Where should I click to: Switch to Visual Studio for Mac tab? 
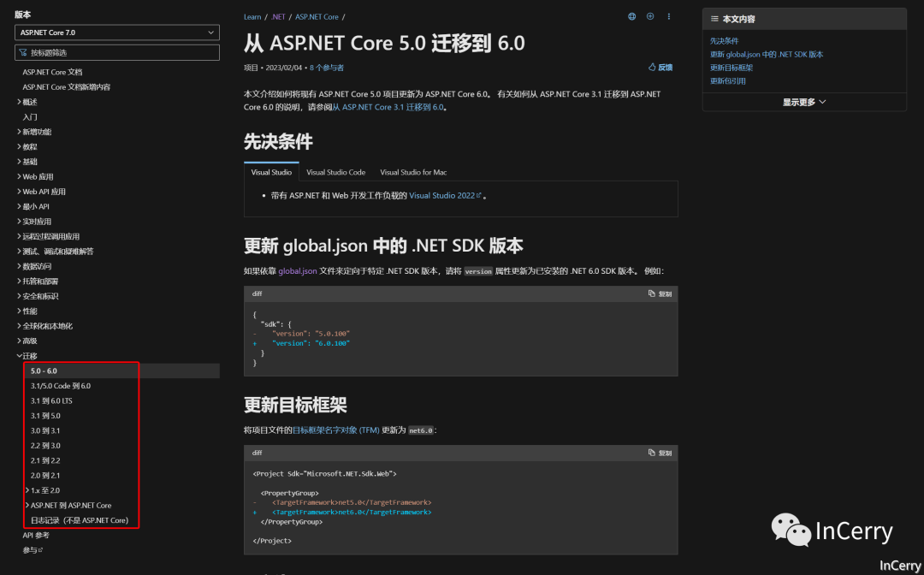pos(413,172)
